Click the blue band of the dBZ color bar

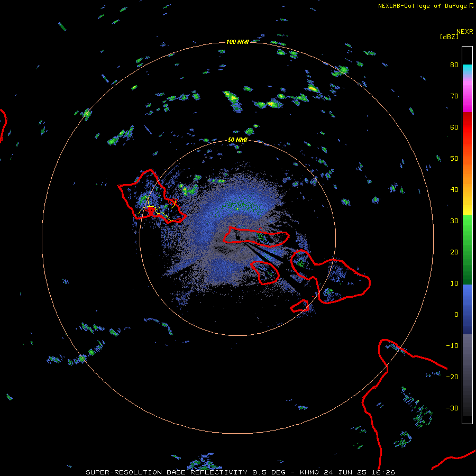pyautogui.click(x=467, y=309)
